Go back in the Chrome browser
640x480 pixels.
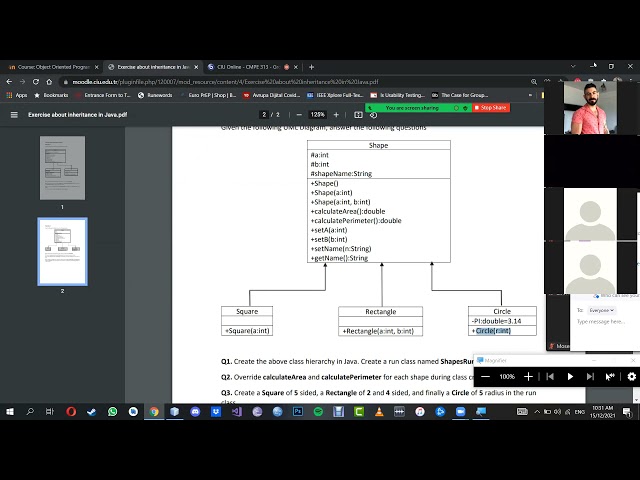pos(9,82)
